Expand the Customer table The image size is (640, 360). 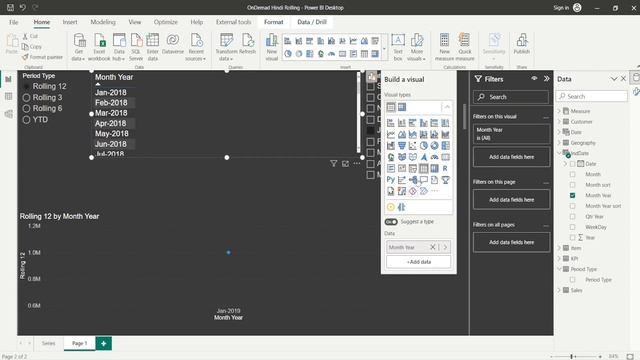[x=559, y=122]
